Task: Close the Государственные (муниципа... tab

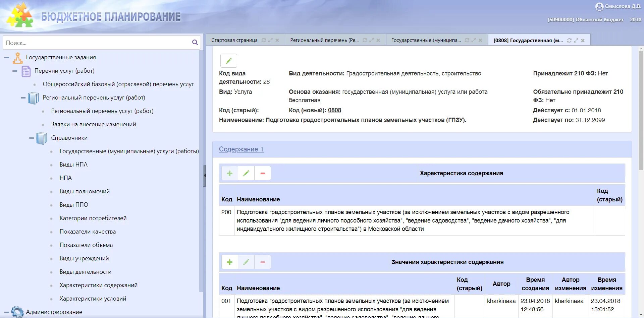Action: click(480, 40)
